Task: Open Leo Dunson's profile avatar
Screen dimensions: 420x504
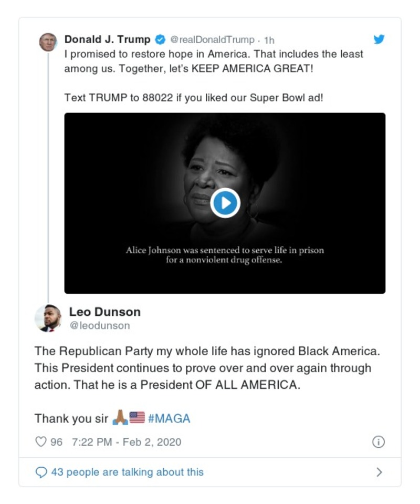Action: pos(48,318)
